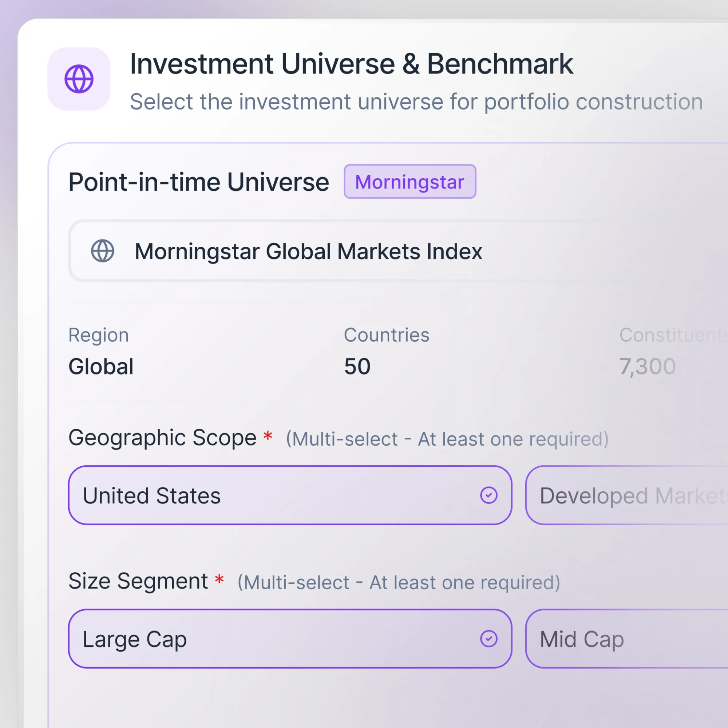
Task: Click the multi-select hint beside Size Segment
Action: (x=399, y=582)
